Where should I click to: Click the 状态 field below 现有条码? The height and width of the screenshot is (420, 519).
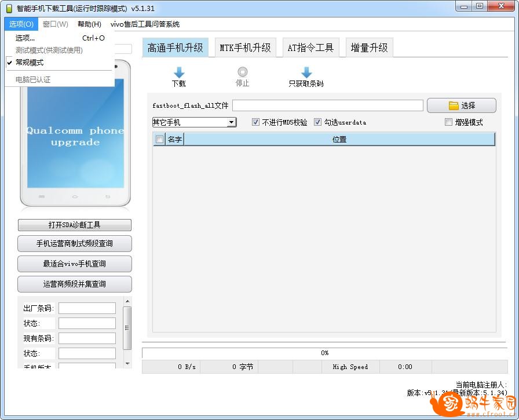(87, 353)
